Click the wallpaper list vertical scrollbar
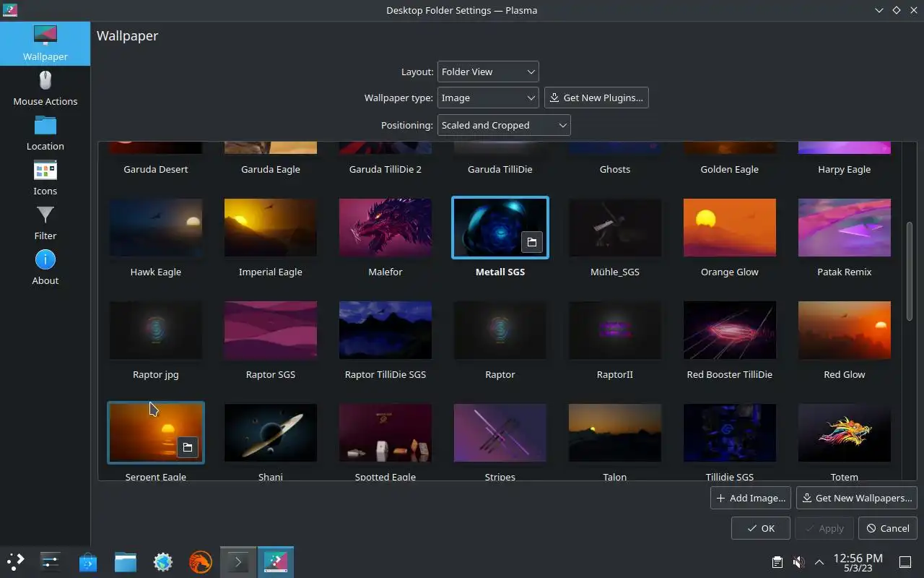The height and width of the screenshot is (578, 924). coord(910,271)
